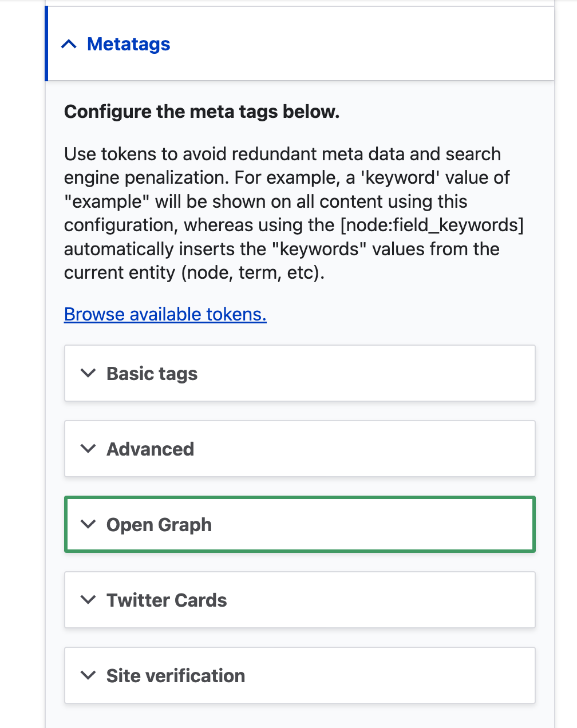
Task: Click the Open Graph disclosure chevron
Action: pos(88,524)
